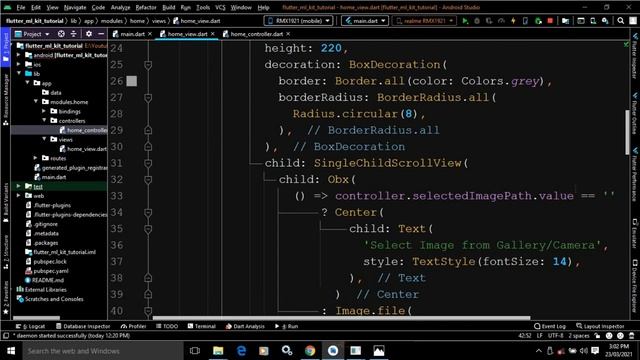Viewport: 640px width, 360px height.
Task: Open the Dart Analysis tool window
Action: (245, 326)
